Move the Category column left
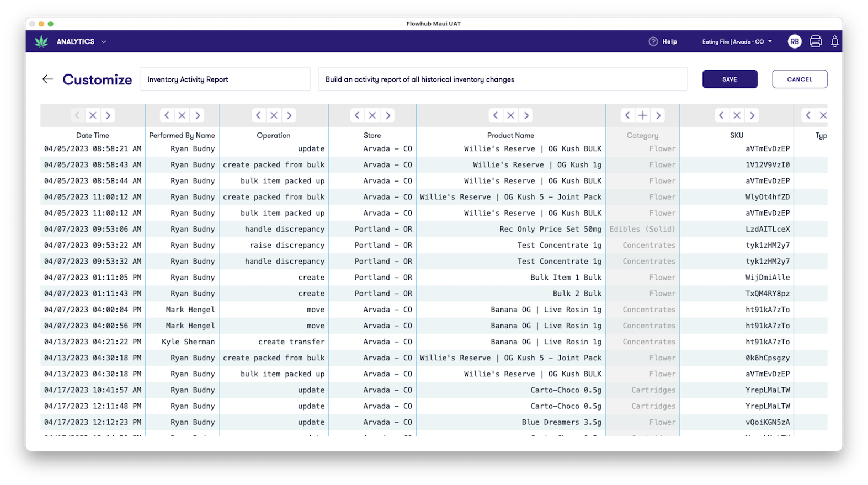The width and height of the screenshot is (868, 485). 627,115
